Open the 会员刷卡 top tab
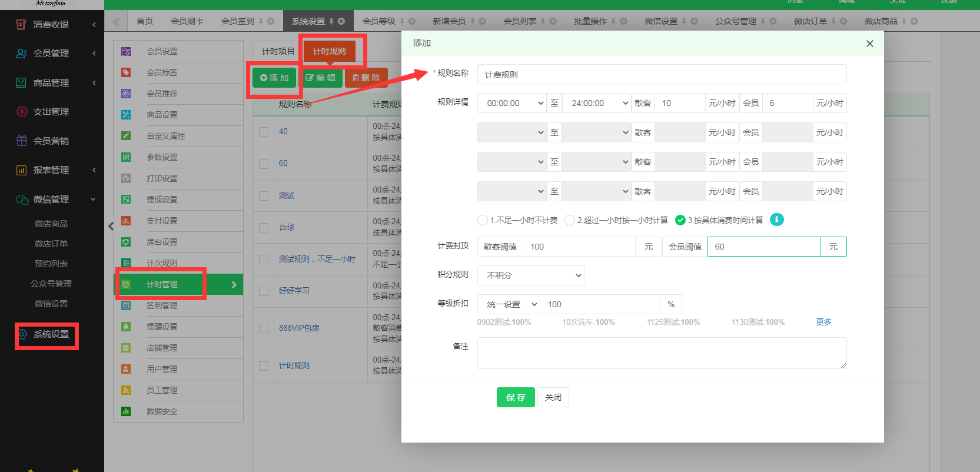The image size is (980, 472). 187,21
